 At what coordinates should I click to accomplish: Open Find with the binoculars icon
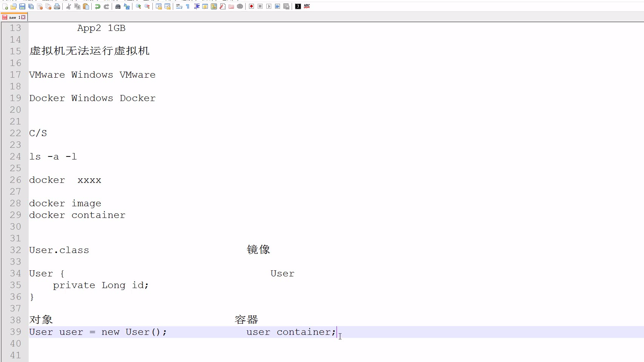click(x=118, y=6)
